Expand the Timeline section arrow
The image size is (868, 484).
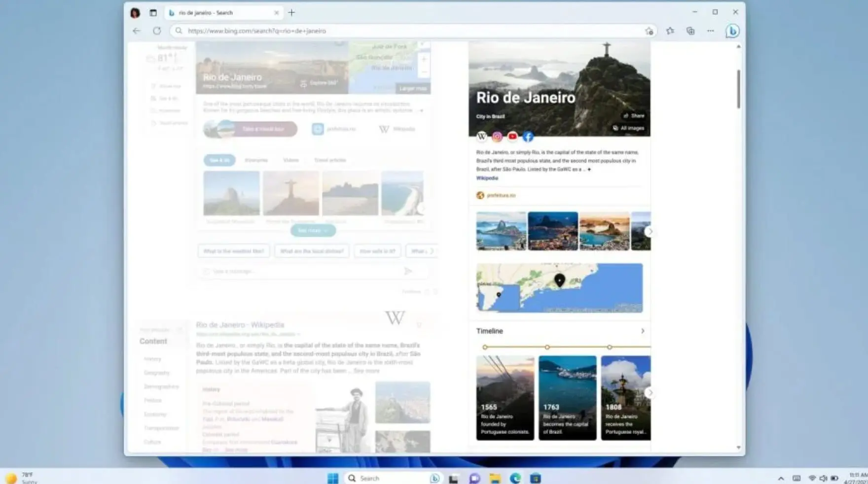[x=642, y=331]
